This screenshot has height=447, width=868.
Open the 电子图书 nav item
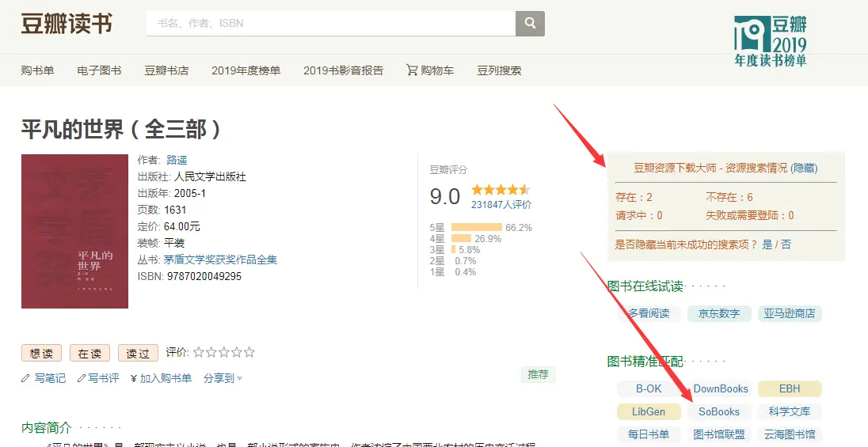coord(99,70)
